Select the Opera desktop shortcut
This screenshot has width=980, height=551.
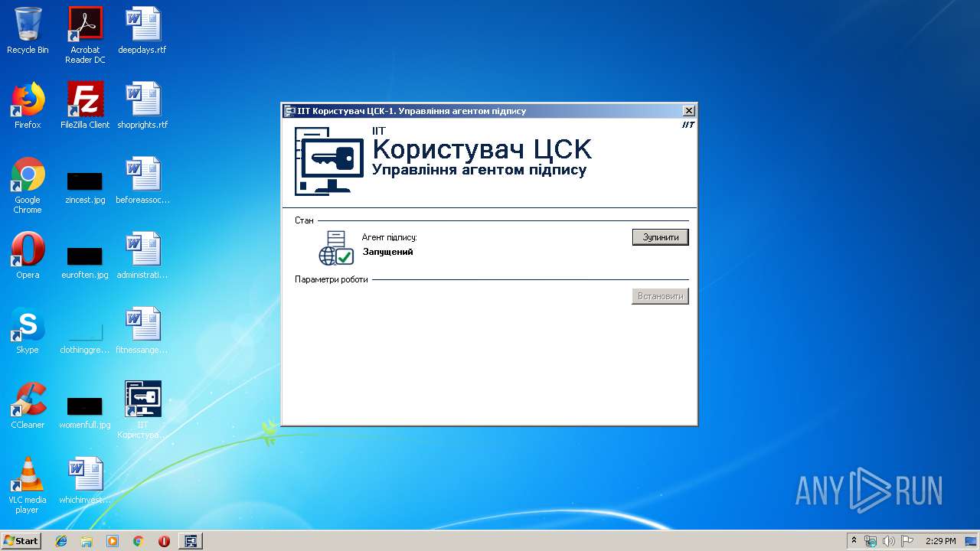coord(28,256)
